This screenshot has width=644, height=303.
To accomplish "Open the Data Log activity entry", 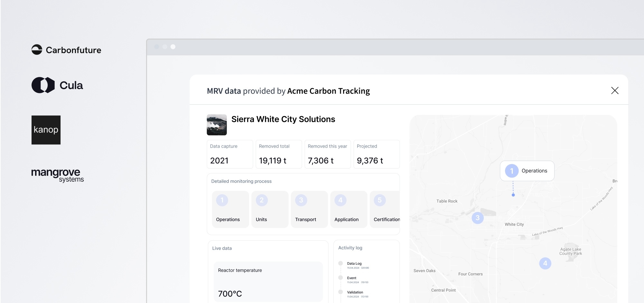I will (354, 265).
